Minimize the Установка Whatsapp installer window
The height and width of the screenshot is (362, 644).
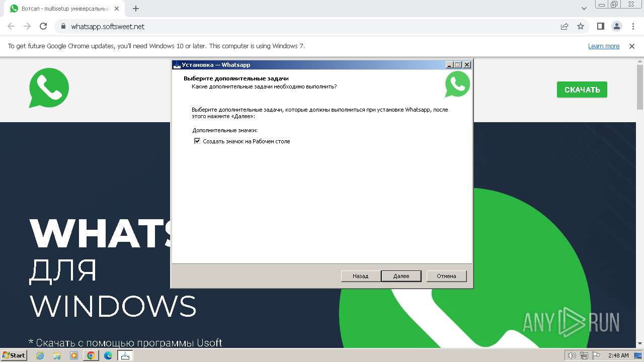[449, 64]
